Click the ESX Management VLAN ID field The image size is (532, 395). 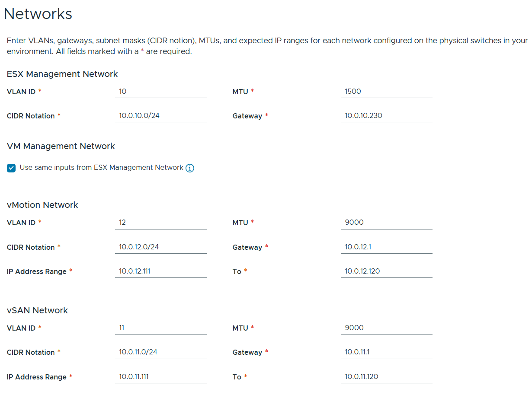click(x=160, y=92)
